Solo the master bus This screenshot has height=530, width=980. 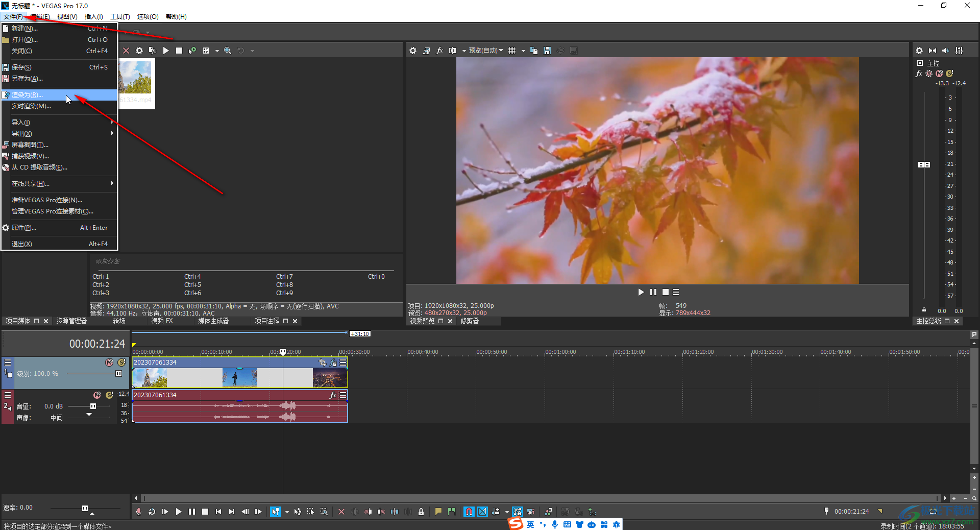[949, 74]
